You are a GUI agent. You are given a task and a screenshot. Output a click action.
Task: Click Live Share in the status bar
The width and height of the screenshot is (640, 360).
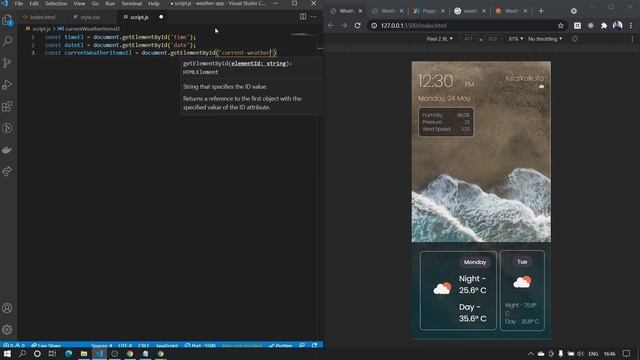pos(46,345)
